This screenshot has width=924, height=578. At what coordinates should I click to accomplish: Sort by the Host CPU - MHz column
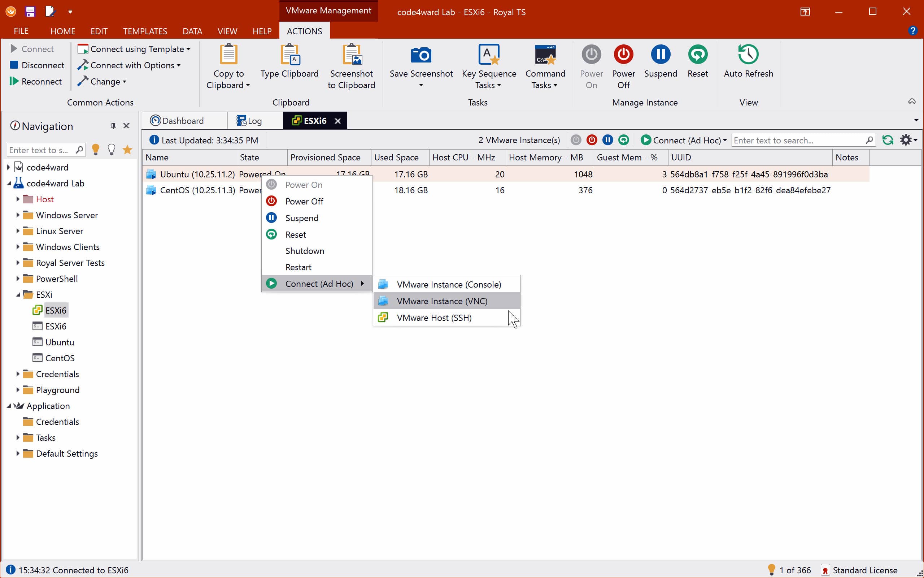click(467, 157)
